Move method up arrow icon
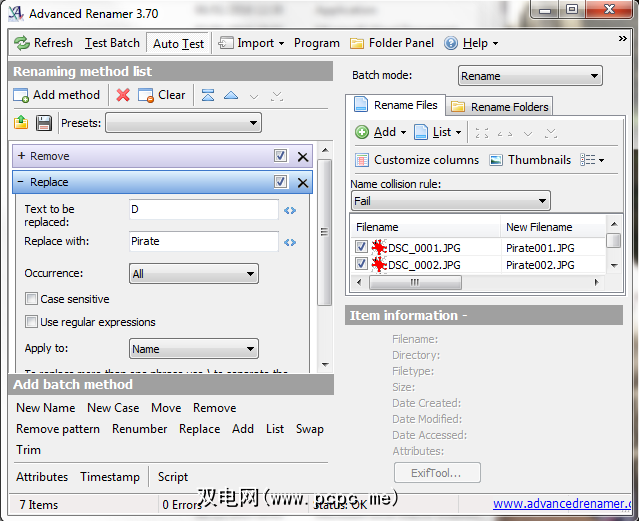Screen dimensions: 639x521 tap(231, 95)
